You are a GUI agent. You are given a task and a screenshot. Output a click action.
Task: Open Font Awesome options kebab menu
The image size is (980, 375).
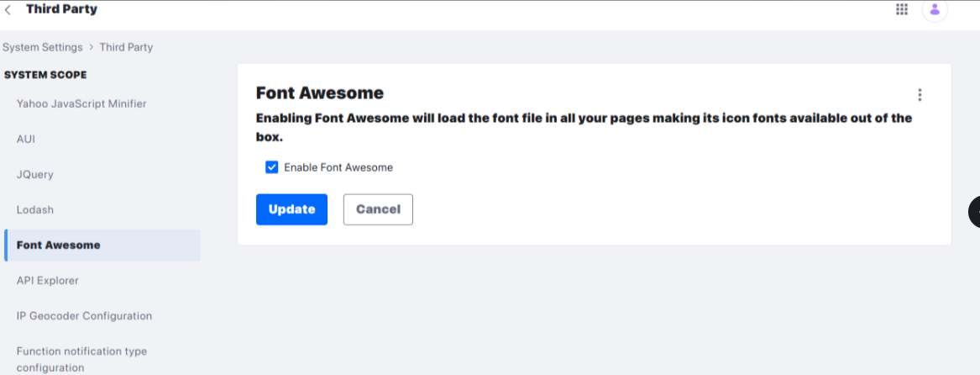point(920,94)
